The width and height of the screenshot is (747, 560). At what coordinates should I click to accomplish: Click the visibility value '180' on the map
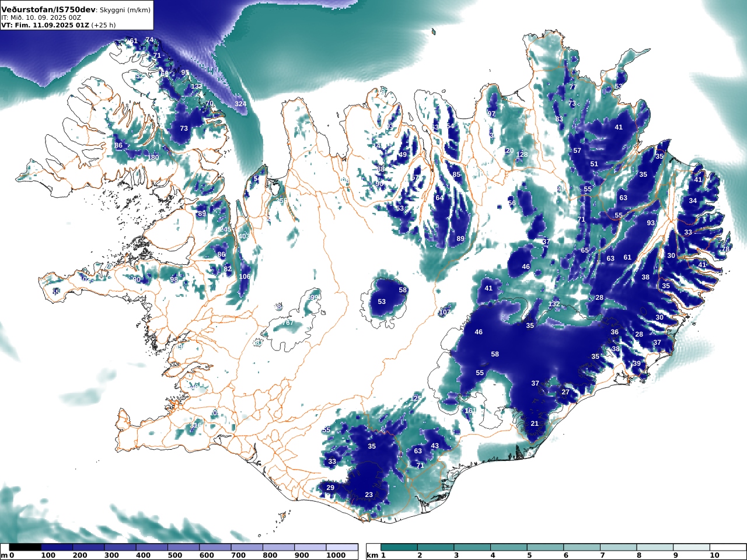pyautogui.click(x=153, y=157)
